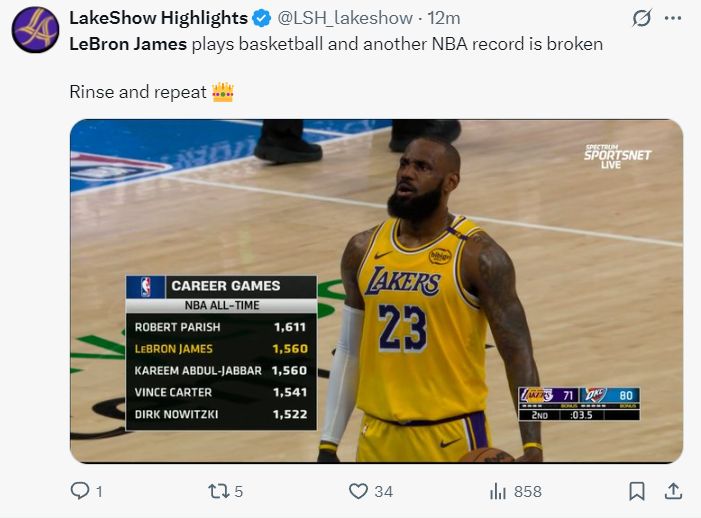Click the 12m timestamp link
Screen dimensions: 701x518
click(x=444, y=18)
